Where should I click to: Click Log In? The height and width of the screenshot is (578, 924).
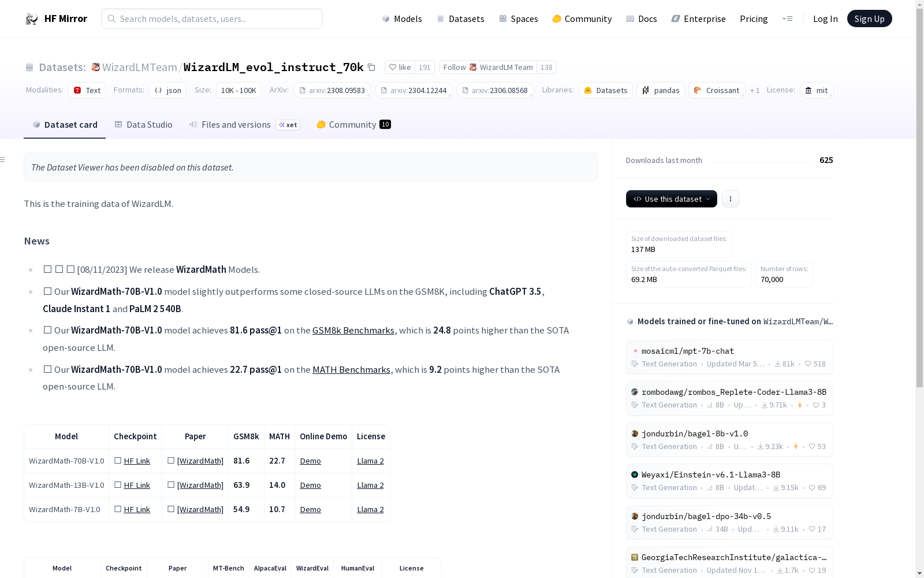coord(825,18)
